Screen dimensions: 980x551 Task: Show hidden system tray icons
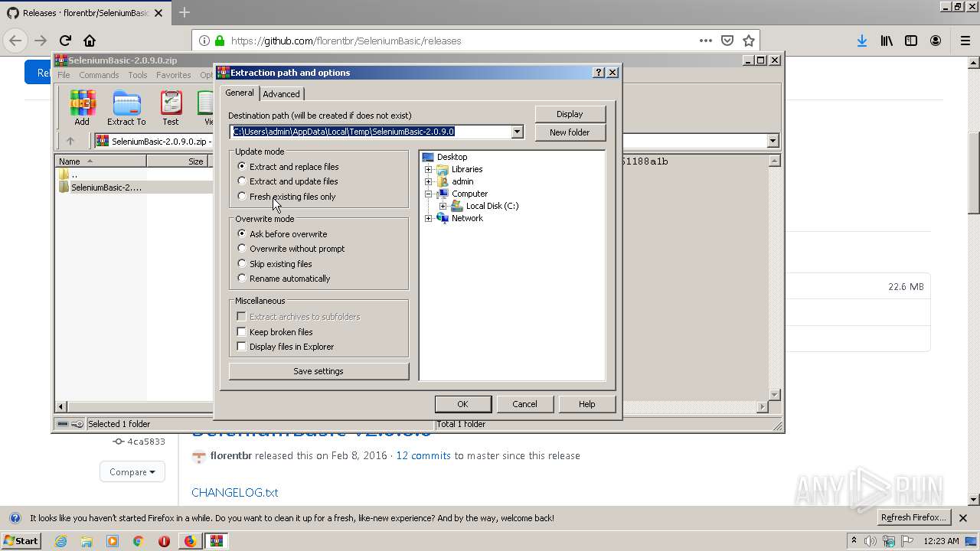point(854,541)
